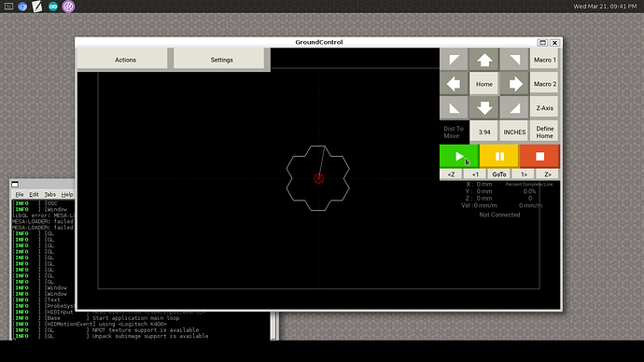Viewport: 644px width, 362px height.
Task: Click red sled position marker on canvas
Action: pyautogui.click(x=318, y=178)
